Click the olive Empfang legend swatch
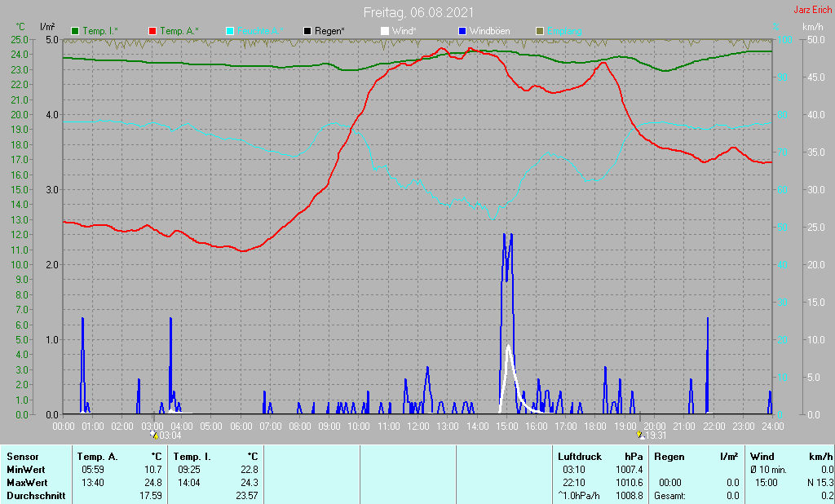835x504 pixels. [x=540, y=32]
